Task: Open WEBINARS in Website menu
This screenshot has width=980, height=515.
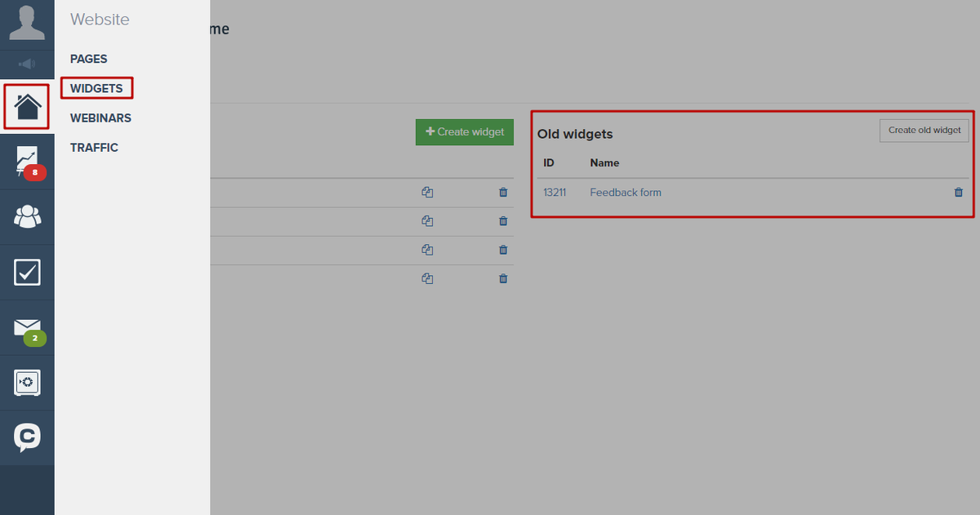Action: coord(100,118)
